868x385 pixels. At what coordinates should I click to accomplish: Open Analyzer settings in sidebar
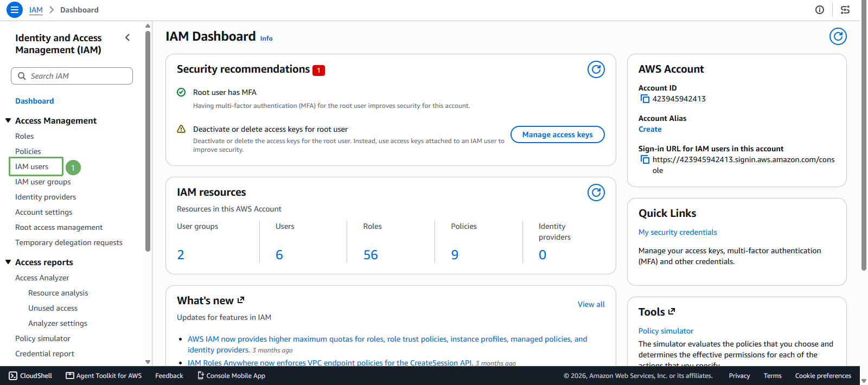point(58,323)
